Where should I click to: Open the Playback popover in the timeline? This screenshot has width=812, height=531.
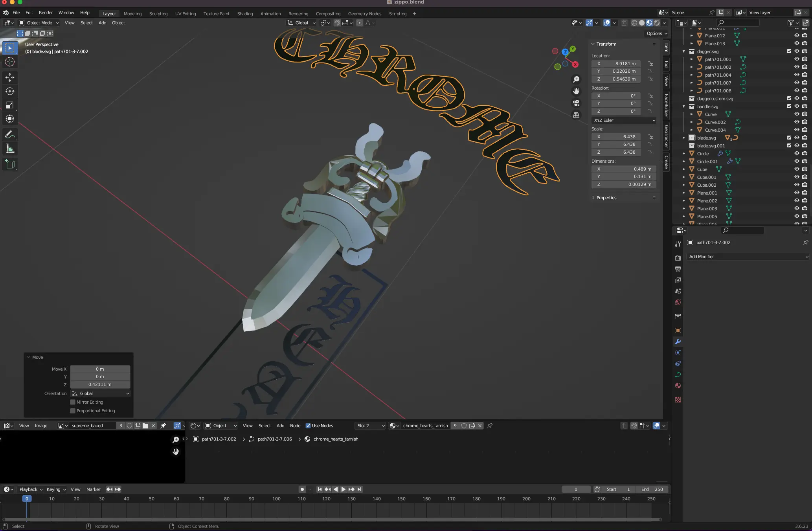pyautogui.click(x=31, y=489)
